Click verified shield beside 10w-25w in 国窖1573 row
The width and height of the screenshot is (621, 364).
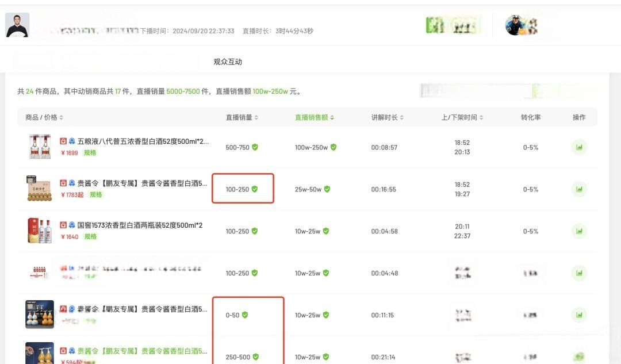326,231
